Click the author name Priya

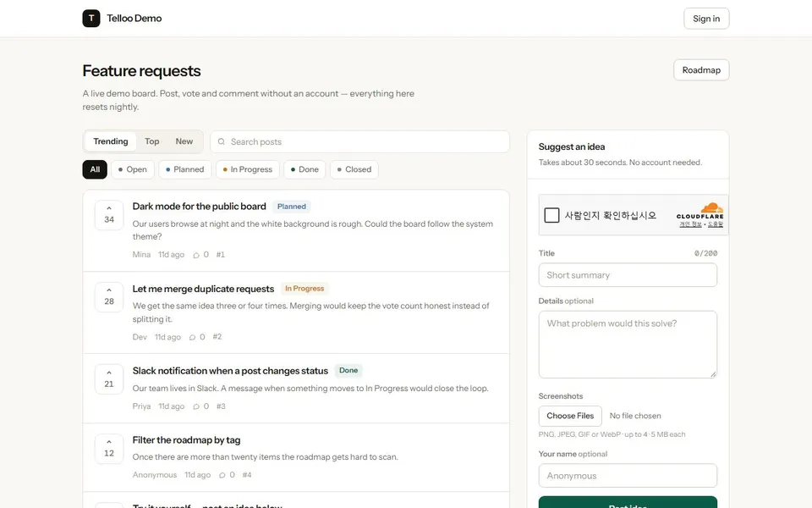point(141,406)
